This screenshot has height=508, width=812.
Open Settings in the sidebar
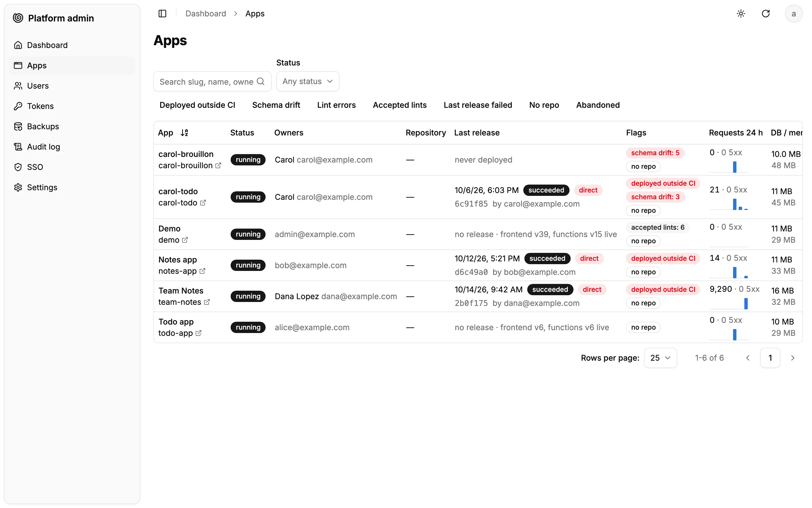pos(72,187)
